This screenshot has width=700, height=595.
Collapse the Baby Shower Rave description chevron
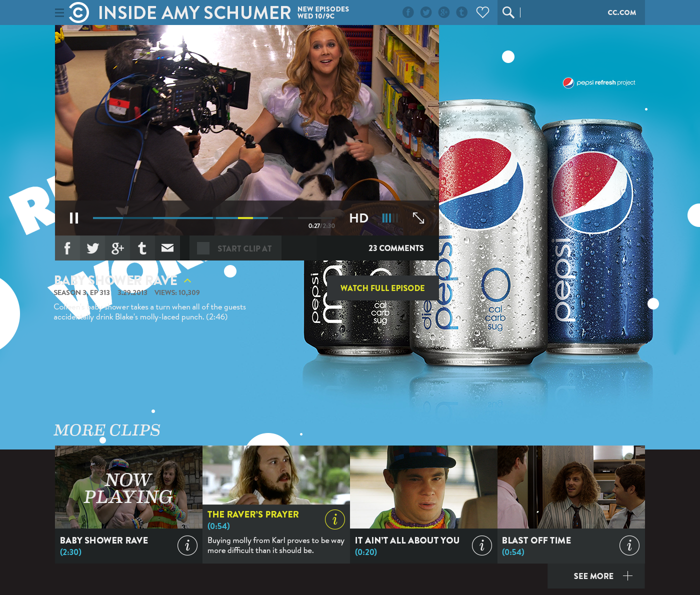187,281
